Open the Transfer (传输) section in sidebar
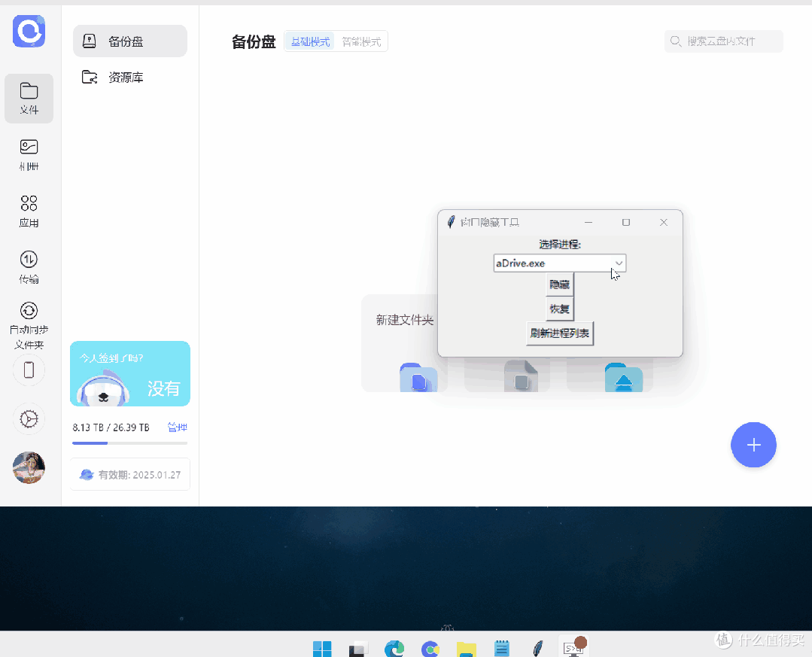812x657 pixels. tap(29, 267)
